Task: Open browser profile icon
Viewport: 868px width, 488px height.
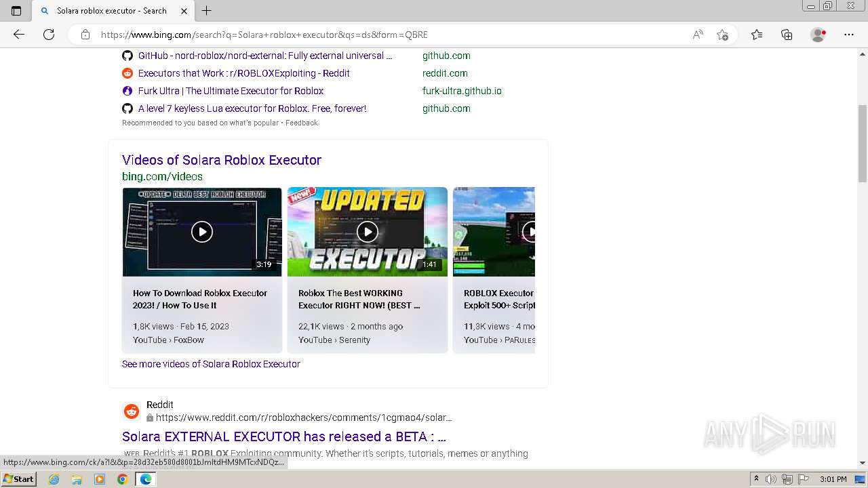Action: tap(818, 35)
